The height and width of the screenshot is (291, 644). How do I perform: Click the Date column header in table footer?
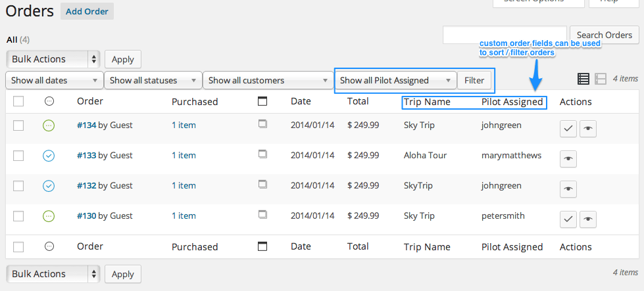click(301, 246)
